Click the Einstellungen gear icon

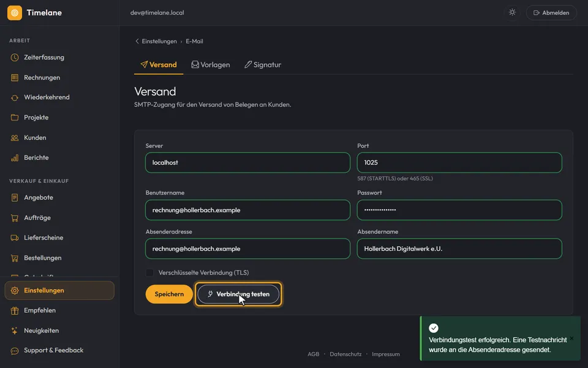15,291
